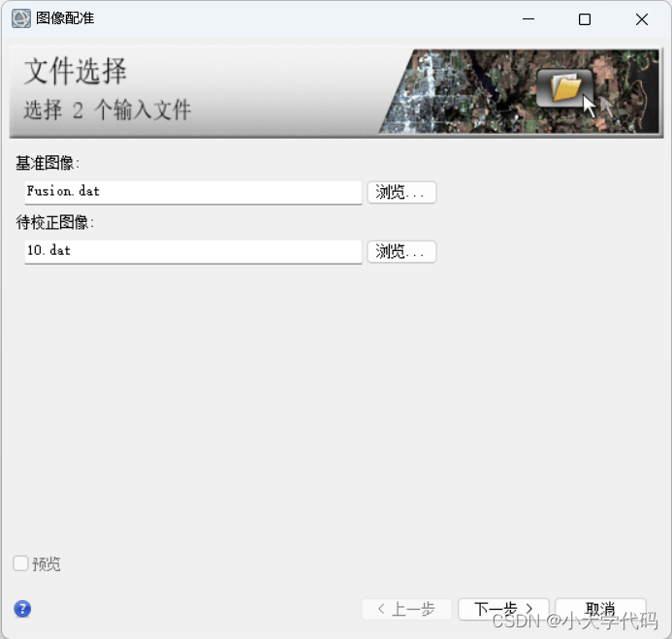
Task: Maximize the 图像配准 window
Action: click(585, 19)
